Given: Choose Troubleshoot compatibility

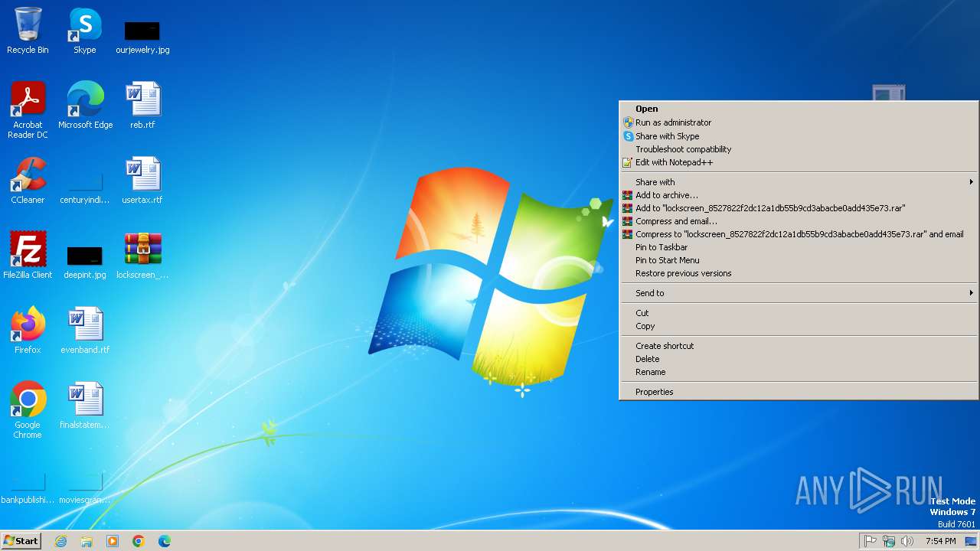Looking at the screenshot, I should pyautogui.click(x=799, y=149).
